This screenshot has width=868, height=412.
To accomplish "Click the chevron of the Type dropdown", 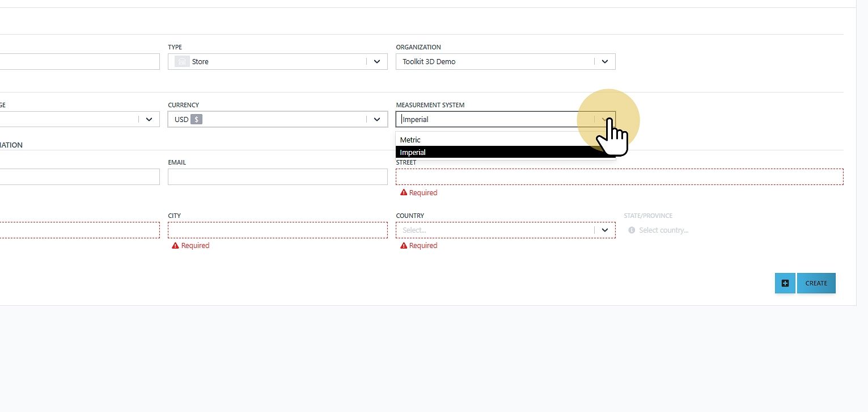I will click(377, 61).
